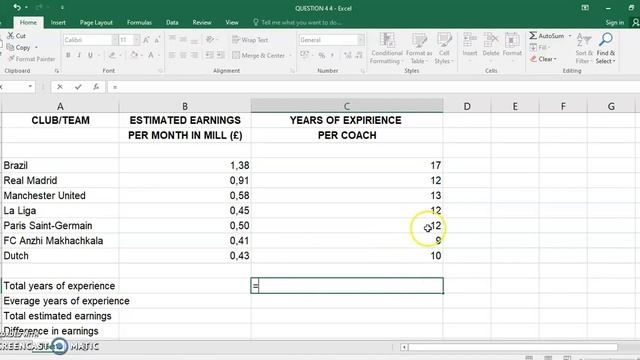Open the Clear menu
This screenshot has width=640, height=360.
543,59
